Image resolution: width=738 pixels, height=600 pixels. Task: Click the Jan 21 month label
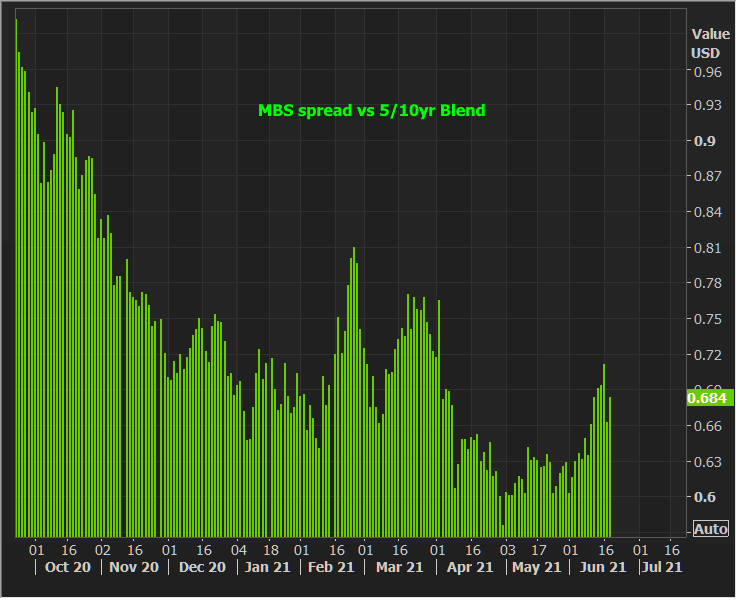pos(270,567)
